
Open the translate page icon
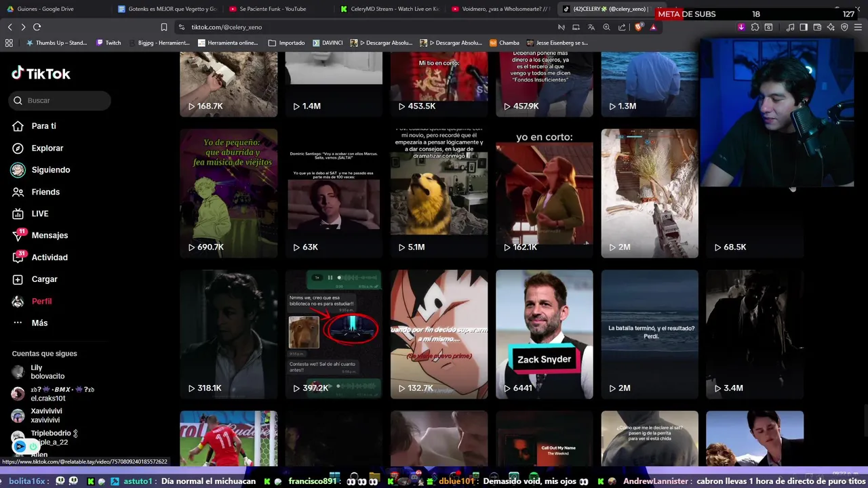click(591, 27)
